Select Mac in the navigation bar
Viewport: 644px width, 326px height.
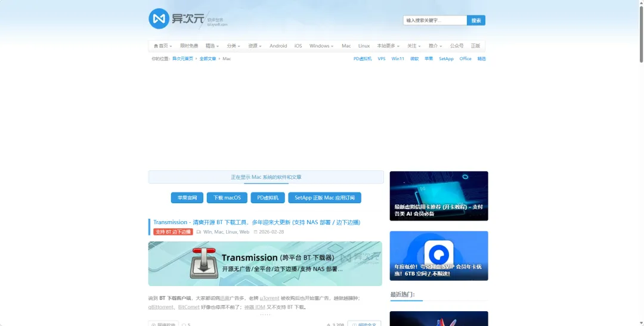(346, 46)
